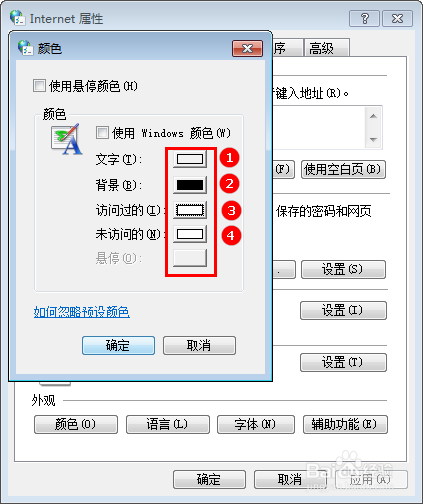Switch to the 高级 tab
Image resolution: width=423 pixels, height=504 pixels.
[x=327, y=48]
